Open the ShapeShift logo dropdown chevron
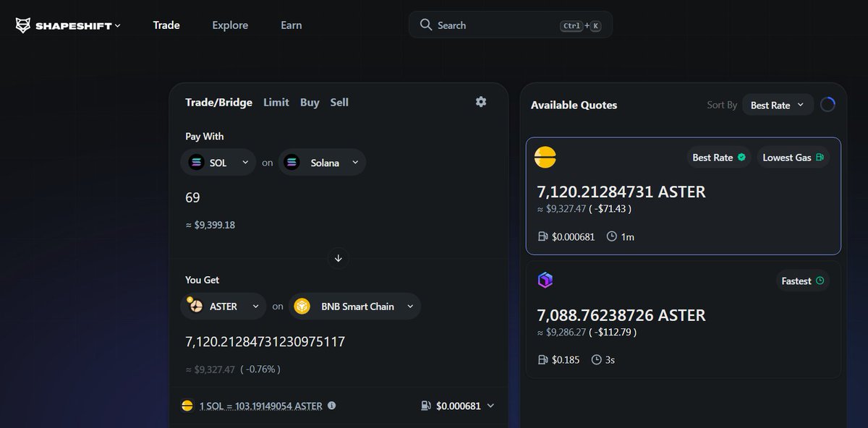Viewport: 868px width, 428px height. coord(117,26)
